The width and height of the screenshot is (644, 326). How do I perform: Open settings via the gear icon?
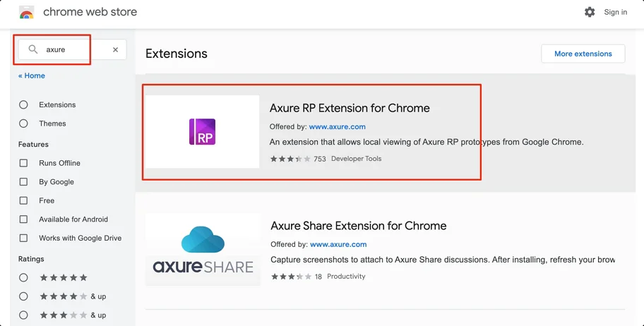click(590, 12)
